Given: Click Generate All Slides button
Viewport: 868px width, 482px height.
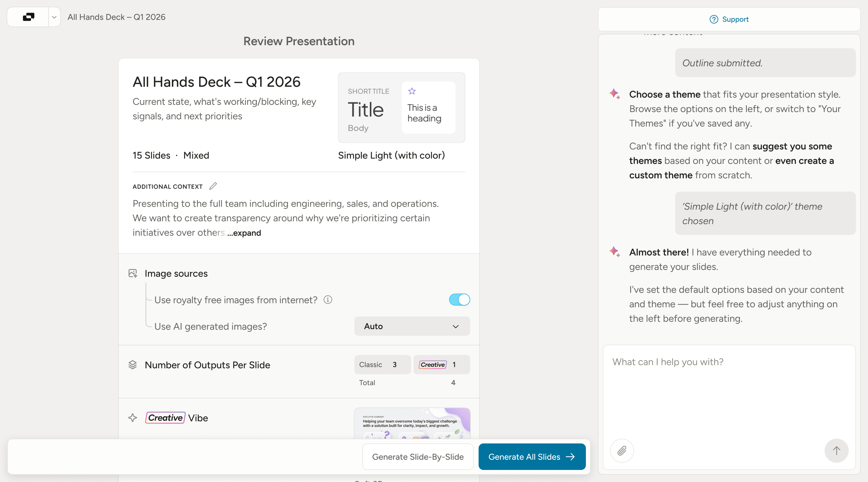Looking at the screenshot, I should [x=532, y=456].
